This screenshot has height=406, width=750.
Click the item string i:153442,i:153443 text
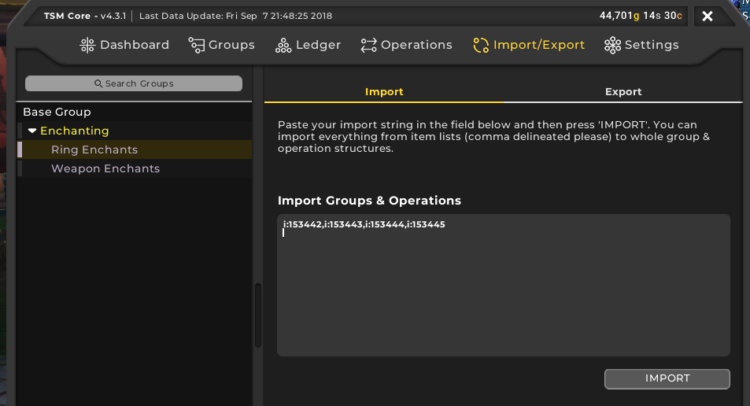pos(364,224)
